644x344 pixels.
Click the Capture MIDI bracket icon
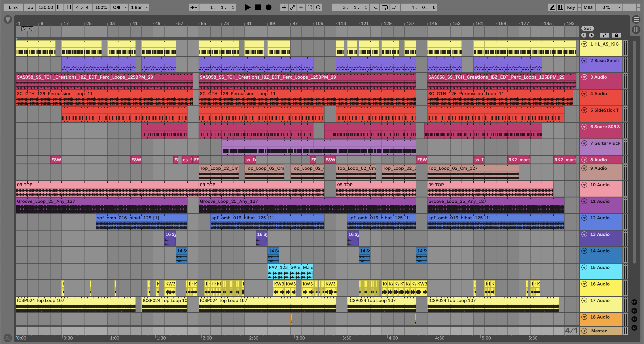coord(309,8)
